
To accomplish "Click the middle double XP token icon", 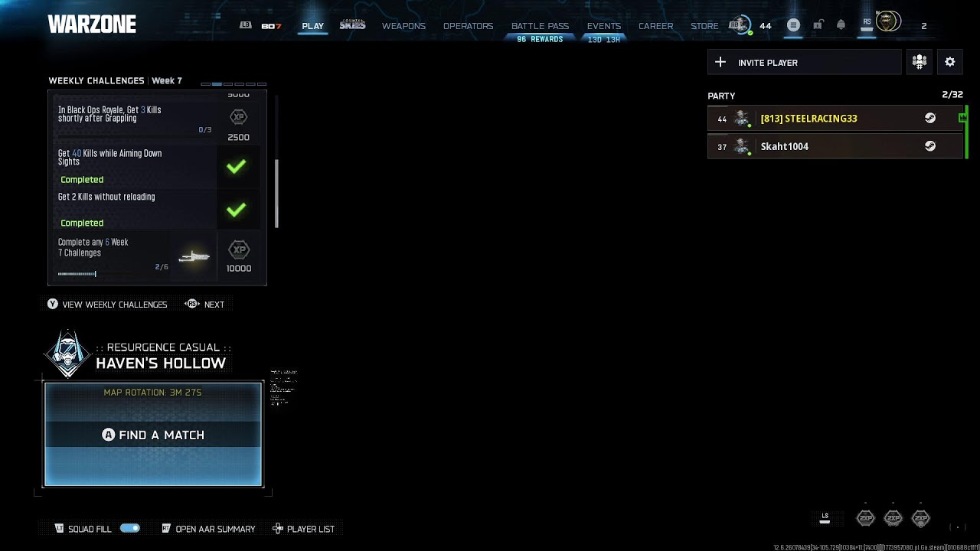I will [x=893, y=518].
